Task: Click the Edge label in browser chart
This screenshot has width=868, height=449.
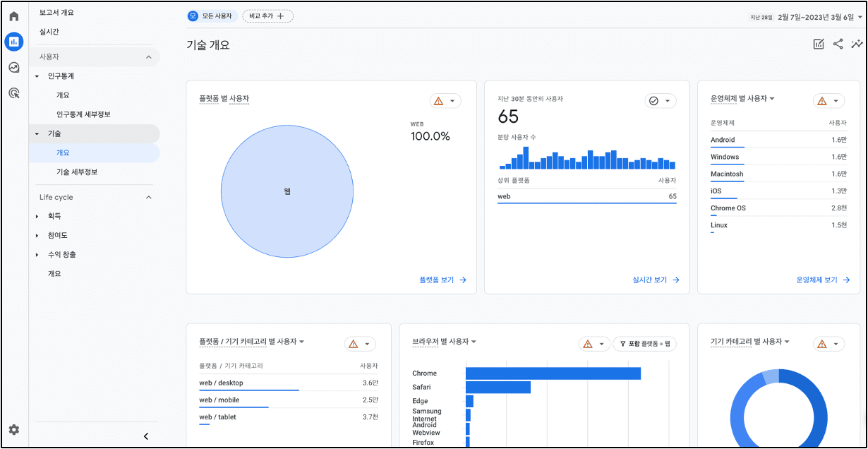Action: point(420,401)
